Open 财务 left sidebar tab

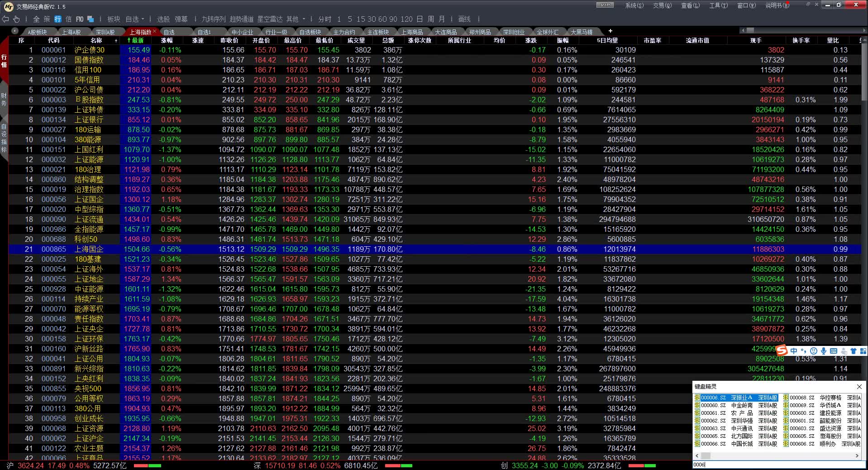4,100
